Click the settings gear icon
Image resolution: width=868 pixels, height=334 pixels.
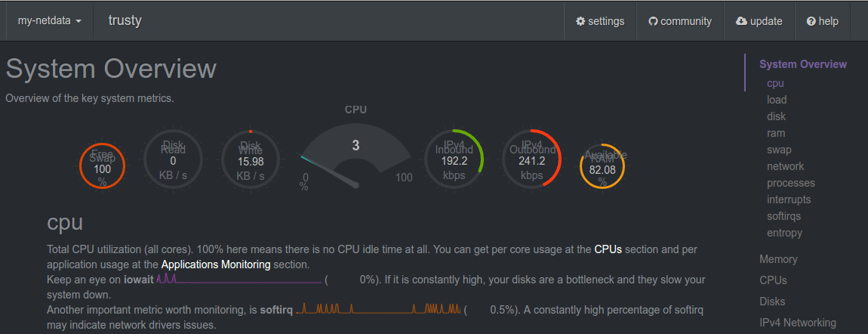tap(580, 21)
